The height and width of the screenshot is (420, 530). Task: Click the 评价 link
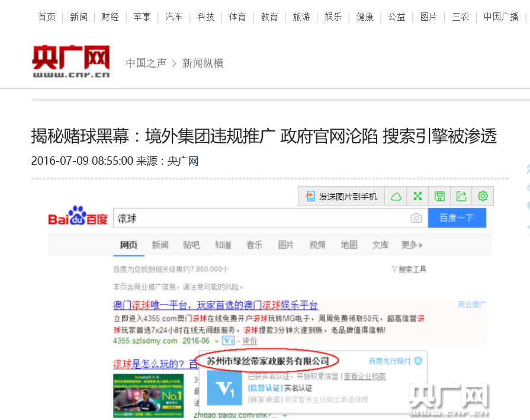(249, 341)
